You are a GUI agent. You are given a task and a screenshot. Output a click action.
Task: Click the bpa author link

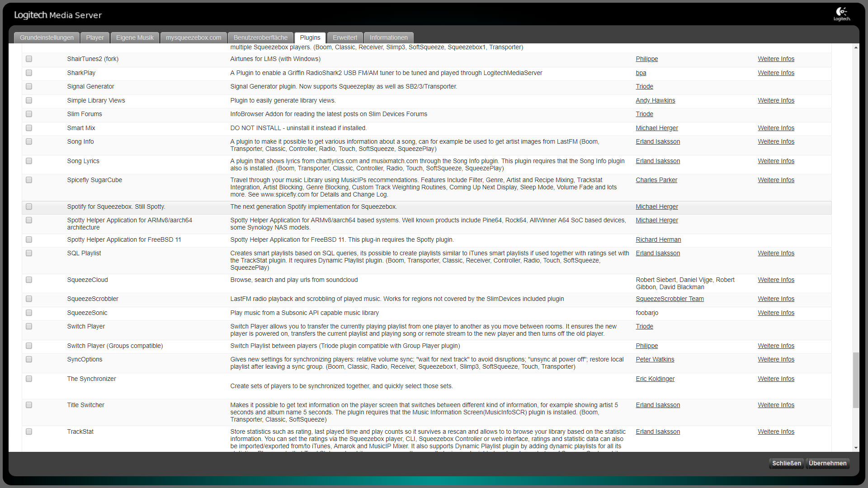coord(641,73)
